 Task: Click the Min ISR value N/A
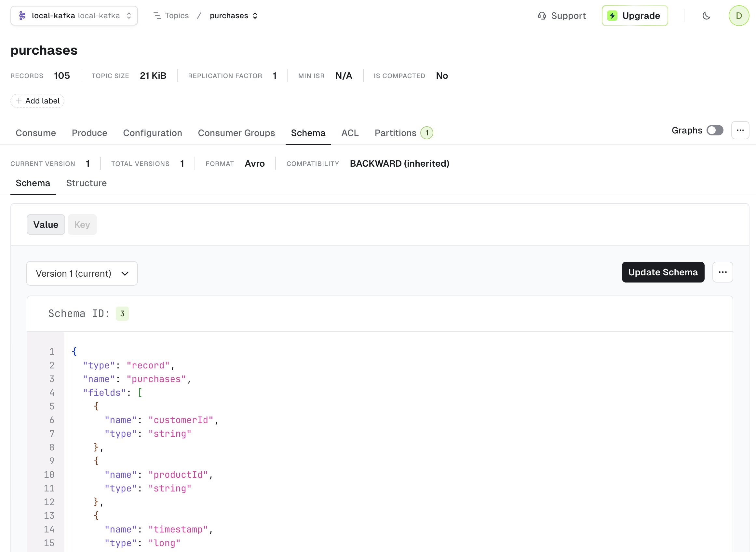coord(344,76)
